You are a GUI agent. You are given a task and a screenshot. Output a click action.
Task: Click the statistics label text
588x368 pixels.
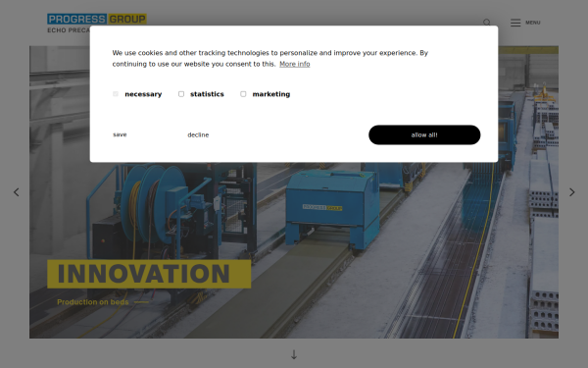point(207,94)
